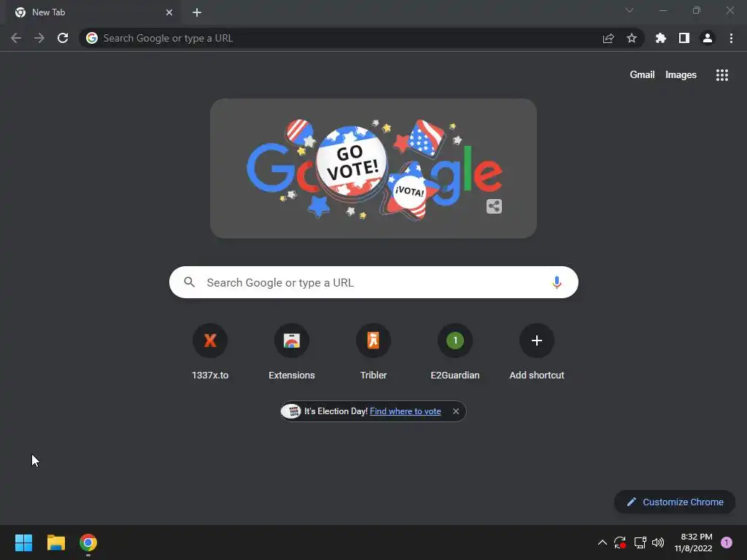Close the New Tab tab

pyautogui.click(x=169, y=12)
